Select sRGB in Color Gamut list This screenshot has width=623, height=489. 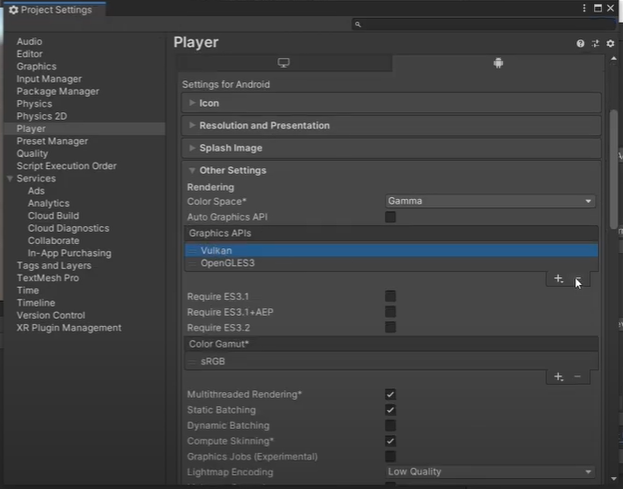[391, 361]
